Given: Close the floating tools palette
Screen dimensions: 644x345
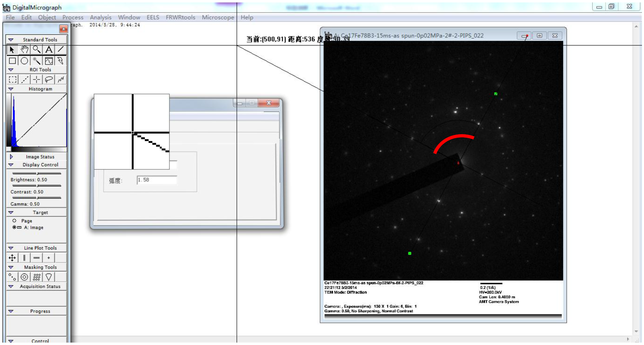Looking at the screenshot, I should coord(63,29).
